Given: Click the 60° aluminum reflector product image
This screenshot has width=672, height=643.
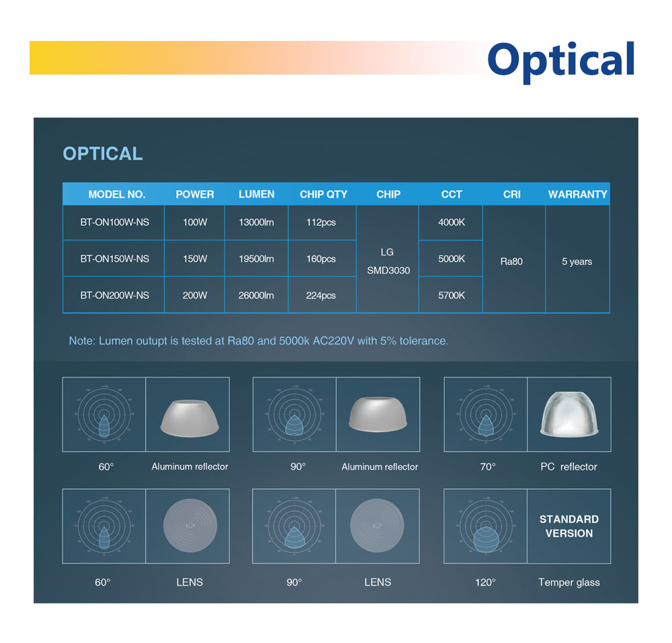Looking at the screenshot, I should pyautogui.click(x=187, y=415).
